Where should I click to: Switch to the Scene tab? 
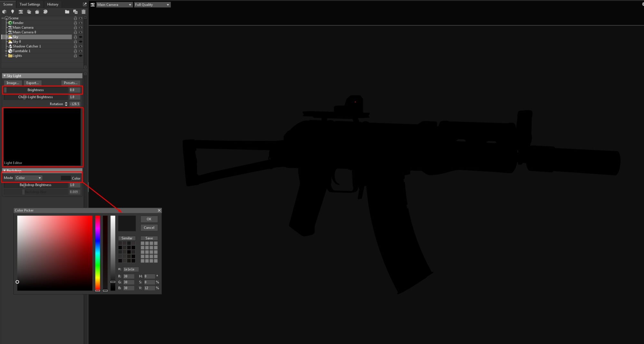(8, 4)
